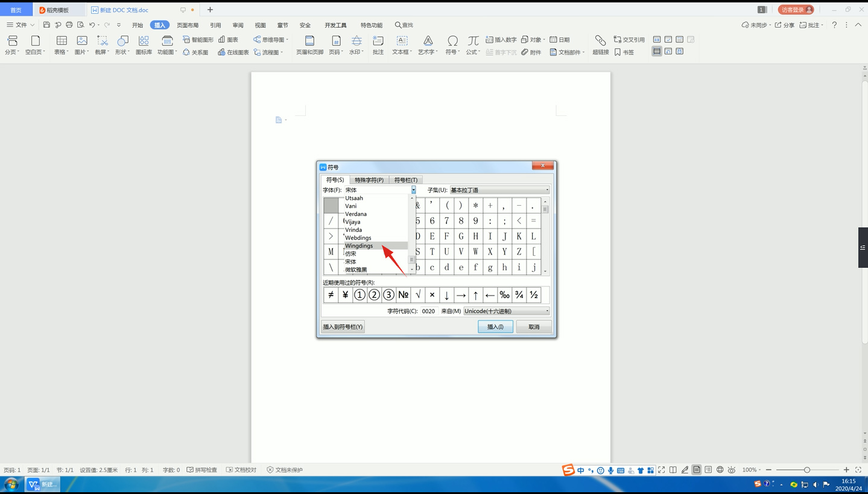Screen dimensions: 868x494
Task: Toggle outline view in status bar
Action: 708,470
